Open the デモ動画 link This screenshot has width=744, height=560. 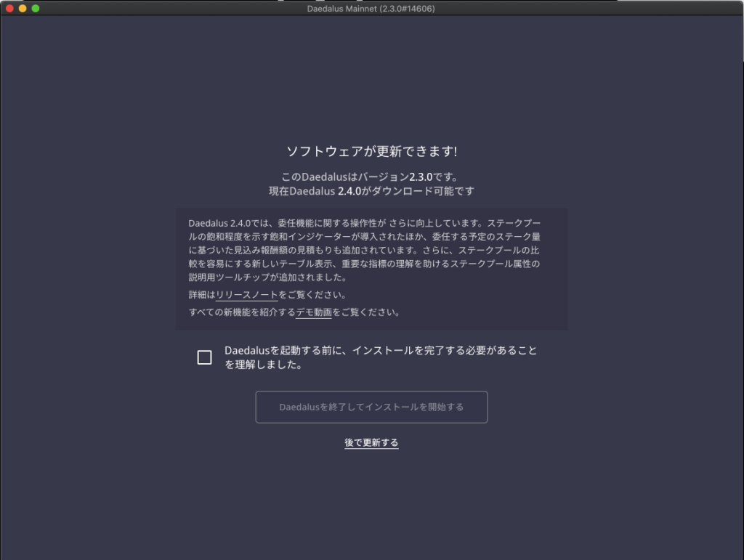[x=314, y=313]
